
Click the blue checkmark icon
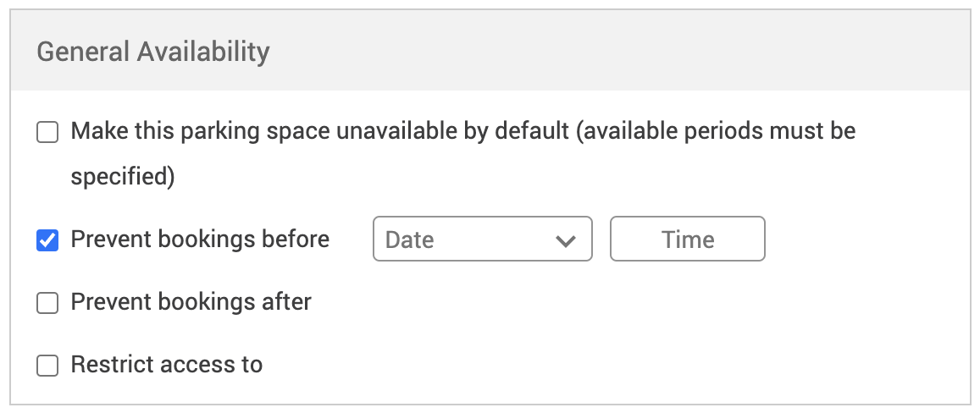[47, 240]
